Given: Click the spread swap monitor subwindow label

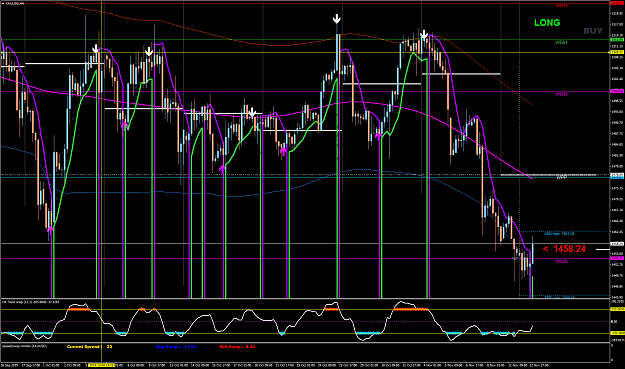Looking at the screenshot, I should point(25,346).
